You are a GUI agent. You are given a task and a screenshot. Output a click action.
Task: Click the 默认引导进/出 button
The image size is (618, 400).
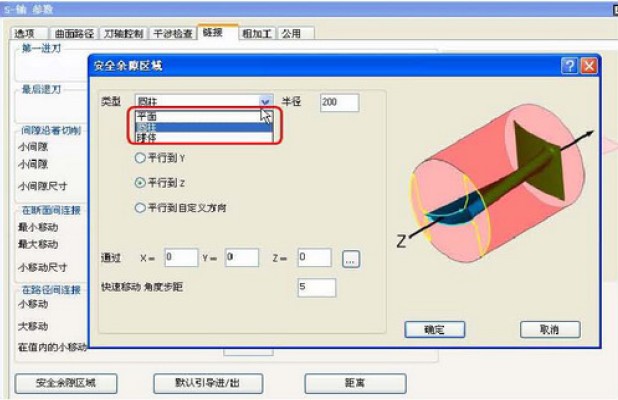point(208,383)
